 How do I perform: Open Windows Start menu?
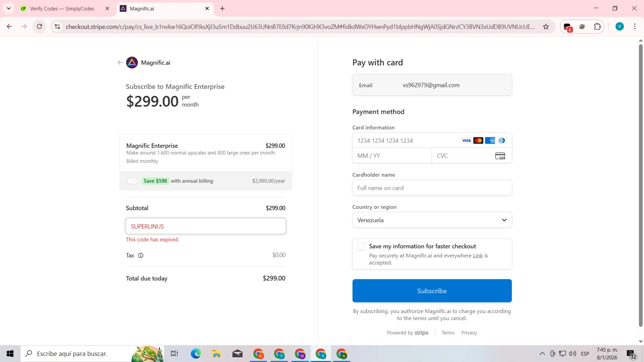(x=10, y=354)
